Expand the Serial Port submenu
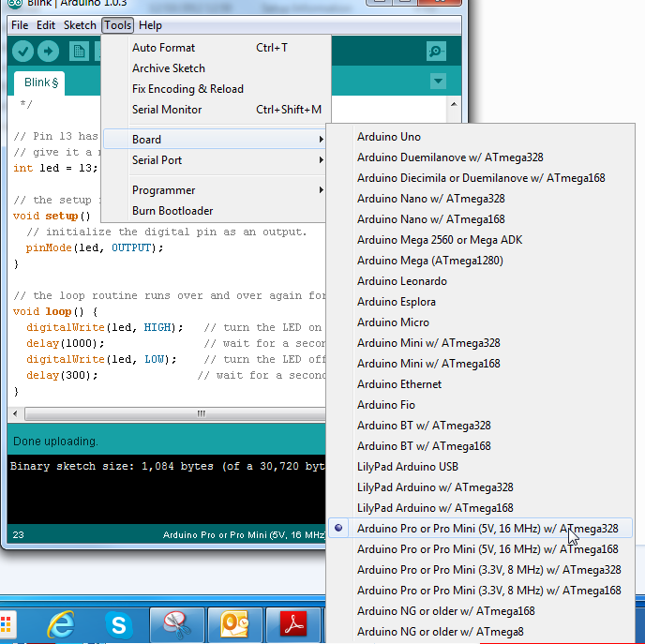 click(x=216, y=160)
